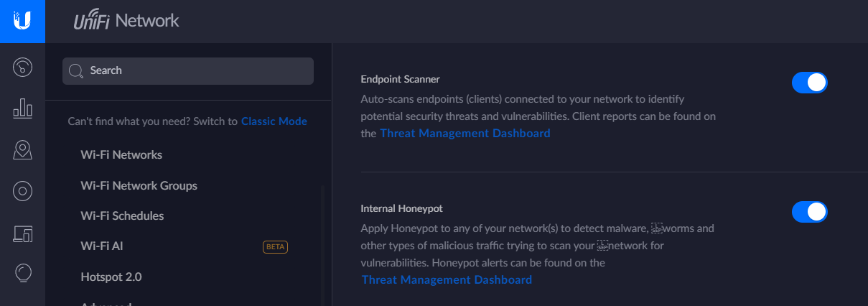Click the search magnifier icon
The height and width of the screenshot is (306, 868).
(x=76, y=71)
